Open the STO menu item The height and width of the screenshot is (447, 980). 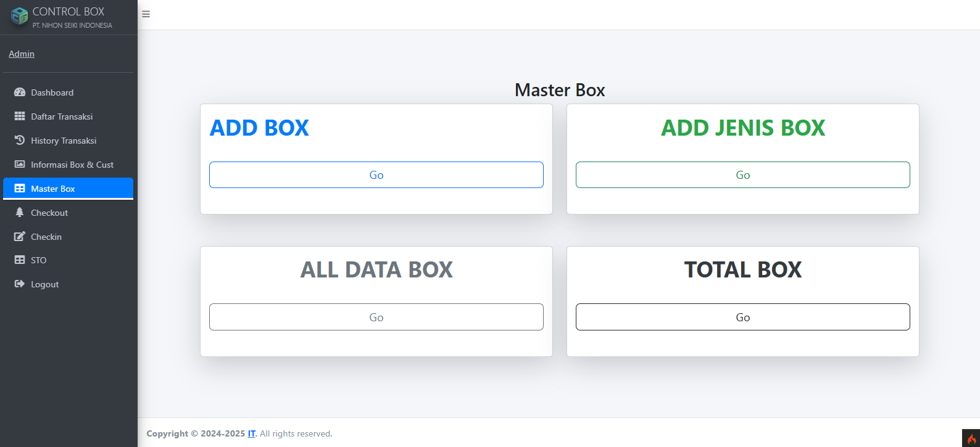point(39,260)
